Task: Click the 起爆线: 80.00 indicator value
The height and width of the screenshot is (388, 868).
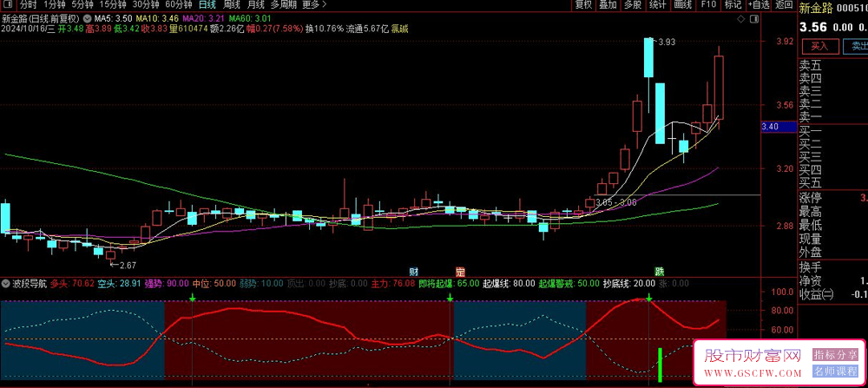Action: pos(509,283)
